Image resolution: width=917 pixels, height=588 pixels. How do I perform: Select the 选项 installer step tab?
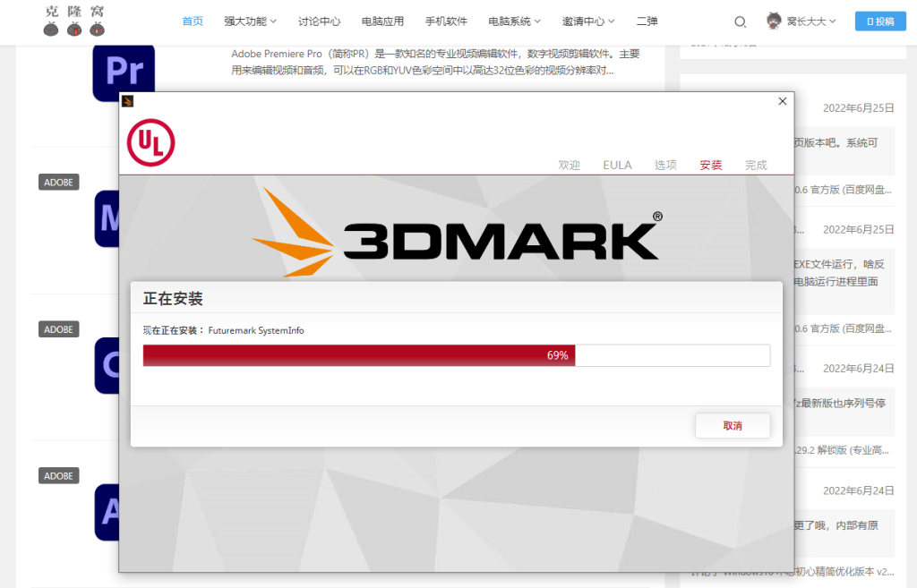pos(665,166)
